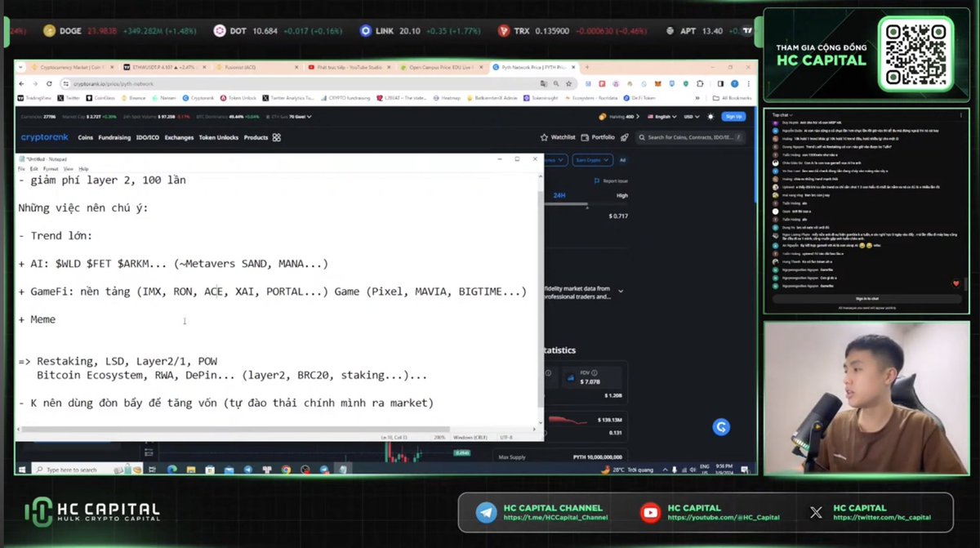Open the Heatmap bookmark
The width and height of the screenshot is (980, 548).
[x=448, y=97]
